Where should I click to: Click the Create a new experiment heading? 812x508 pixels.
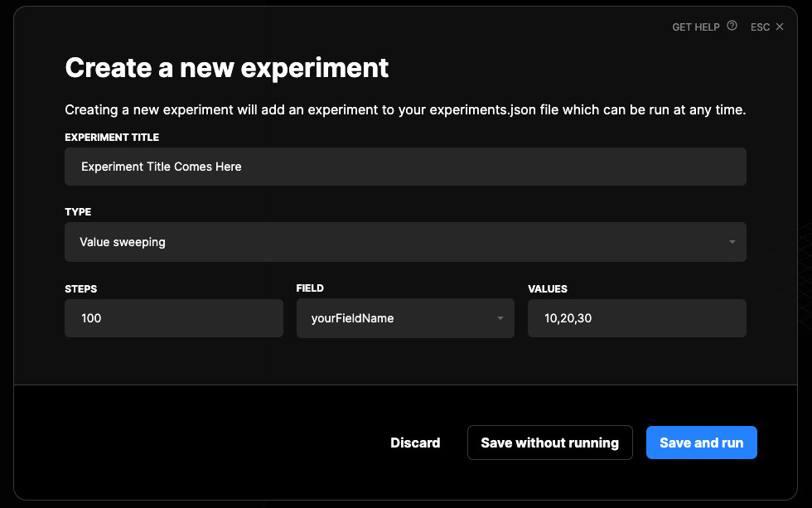click(226, 68)
